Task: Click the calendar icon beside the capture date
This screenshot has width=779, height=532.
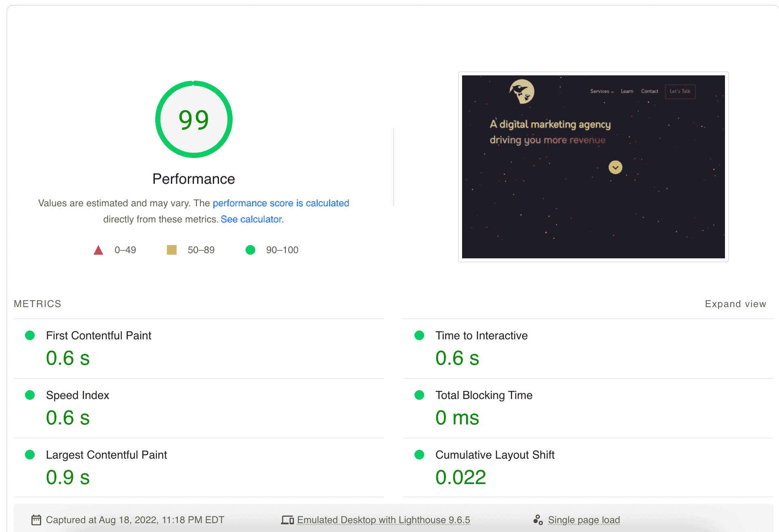Action: 36,520
